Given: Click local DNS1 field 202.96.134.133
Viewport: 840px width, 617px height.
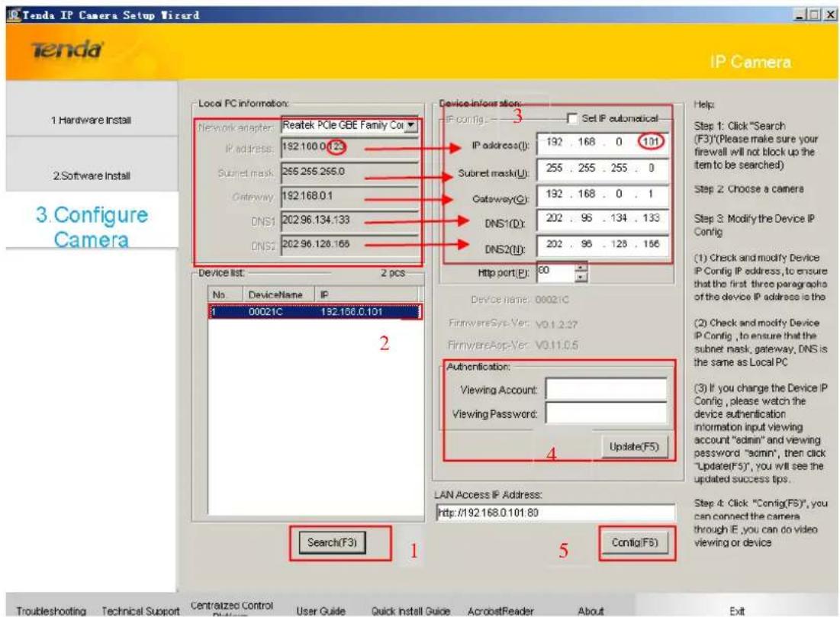Looking at the screenshot, I should pyautogui.click(x=349, y=220).
